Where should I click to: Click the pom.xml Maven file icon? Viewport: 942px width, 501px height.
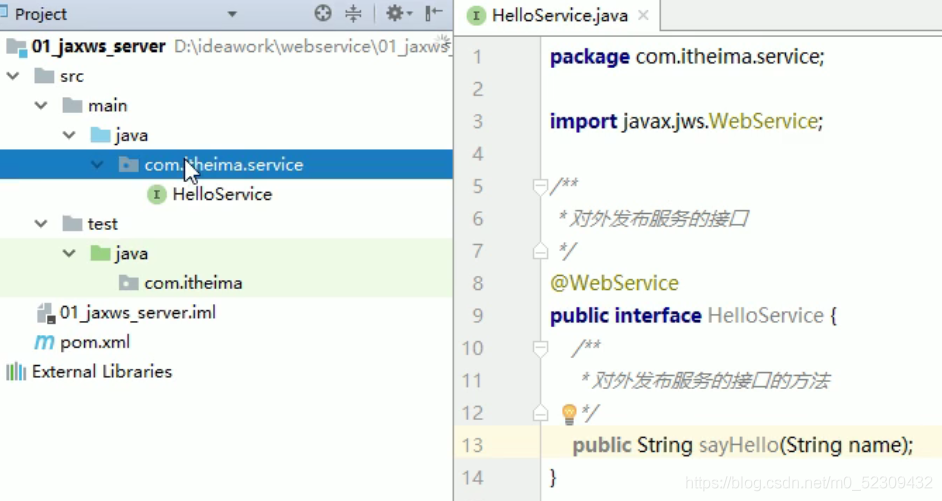(x=44, y=342)
